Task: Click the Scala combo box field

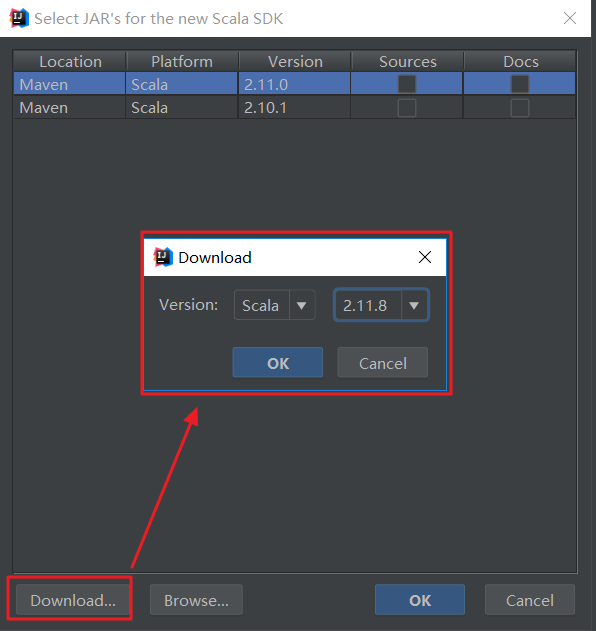Action: 274,305
